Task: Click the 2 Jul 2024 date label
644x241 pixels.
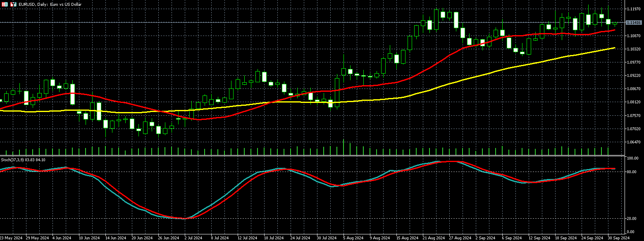Action: [x=193, y=238]
